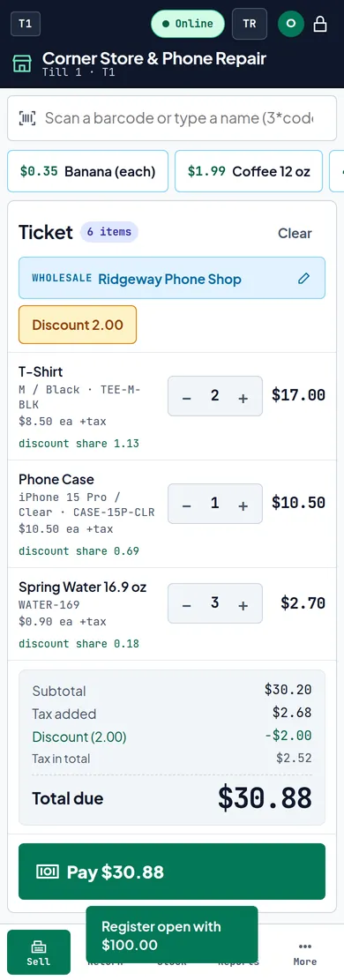Screen dimensions: 344x980
Task: Open the green user avatar circle
Action: 291,24
